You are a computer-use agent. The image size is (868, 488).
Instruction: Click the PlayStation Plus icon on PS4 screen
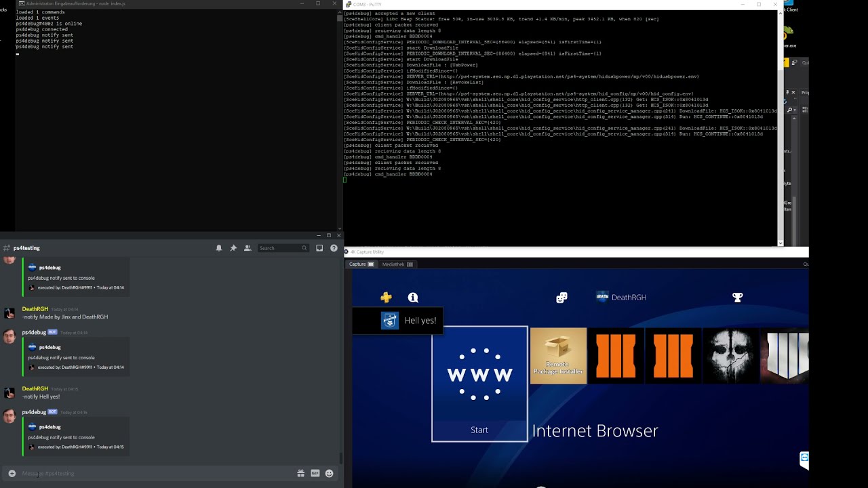pyautogui.click(x=386, y=297)
